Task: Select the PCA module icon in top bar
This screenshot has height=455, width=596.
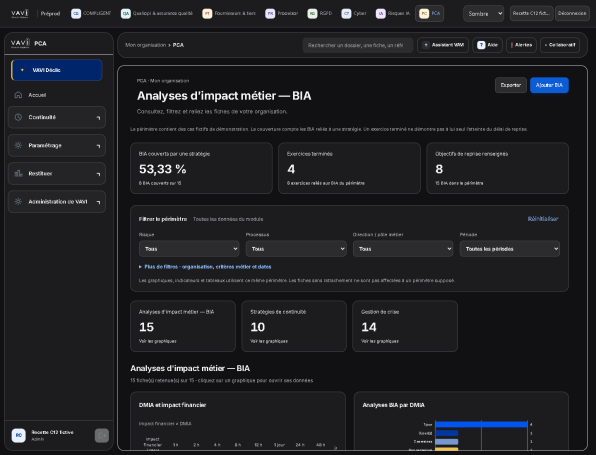Action: (x=424, y=14)
